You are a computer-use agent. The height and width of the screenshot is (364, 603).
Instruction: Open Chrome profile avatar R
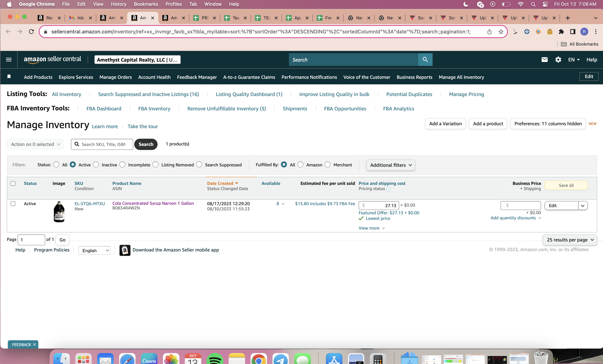pyautogui.click(x=584, y=32)
